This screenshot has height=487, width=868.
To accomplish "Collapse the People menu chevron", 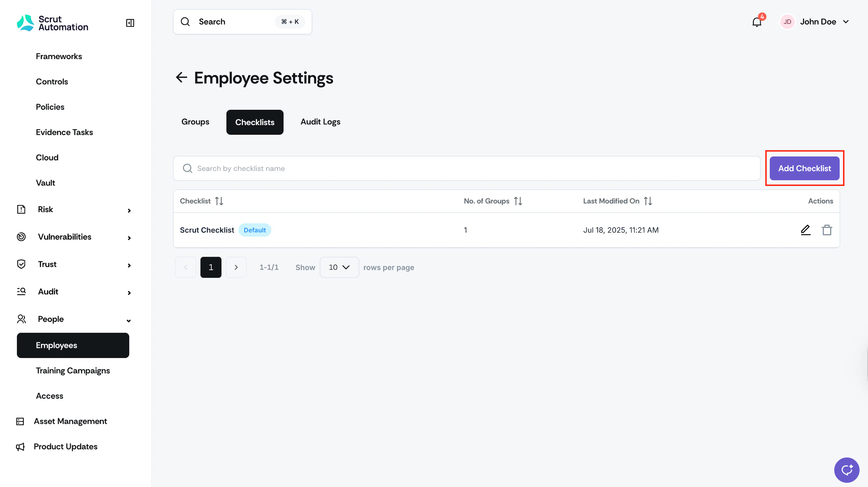I will click(x=129, y=321).
